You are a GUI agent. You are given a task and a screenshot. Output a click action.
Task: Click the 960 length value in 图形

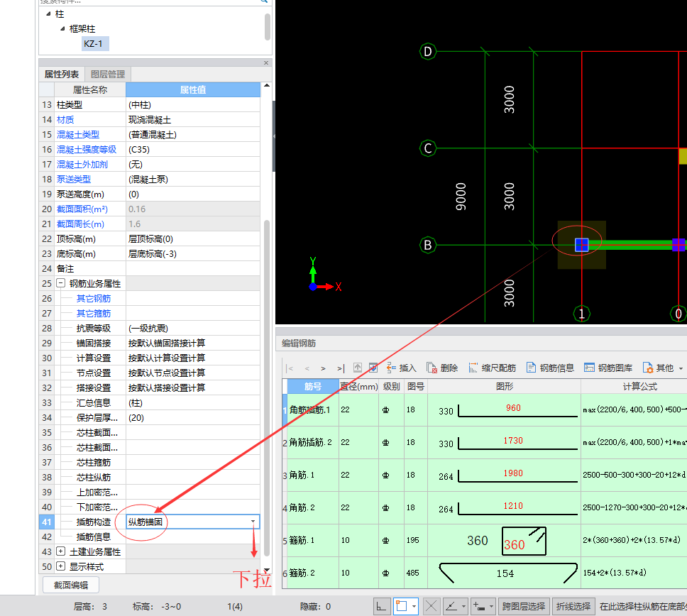pos(513,408)
